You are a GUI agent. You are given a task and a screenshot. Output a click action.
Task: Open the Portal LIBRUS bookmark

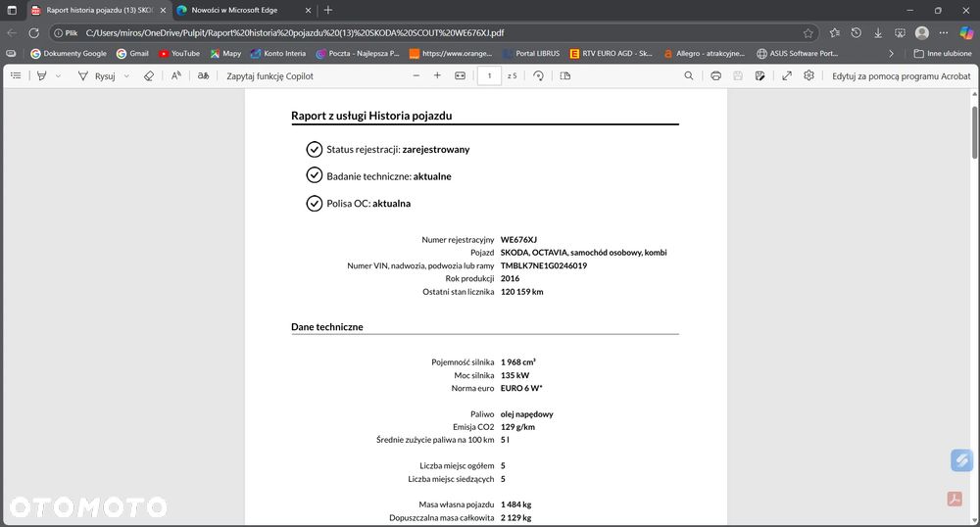pyautogui.click(x=531, y=54)
